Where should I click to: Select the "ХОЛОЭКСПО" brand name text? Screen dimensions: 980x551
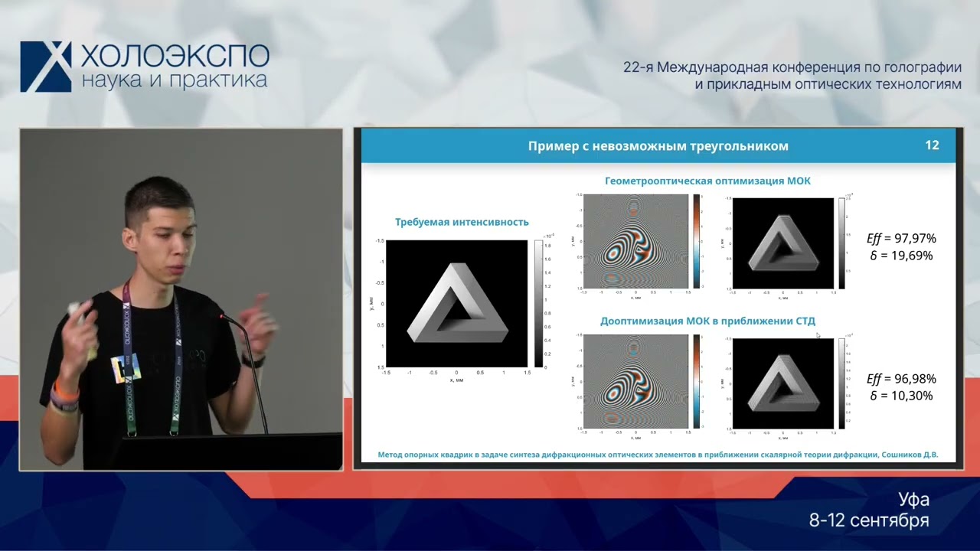click(x=175, y=56)
